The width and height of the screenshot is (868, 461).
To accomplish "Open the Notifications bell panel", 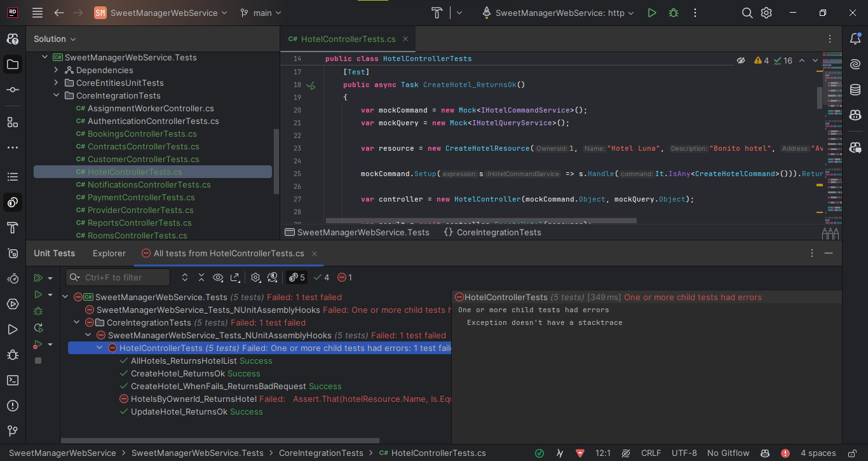I will [x=855, y=39].
